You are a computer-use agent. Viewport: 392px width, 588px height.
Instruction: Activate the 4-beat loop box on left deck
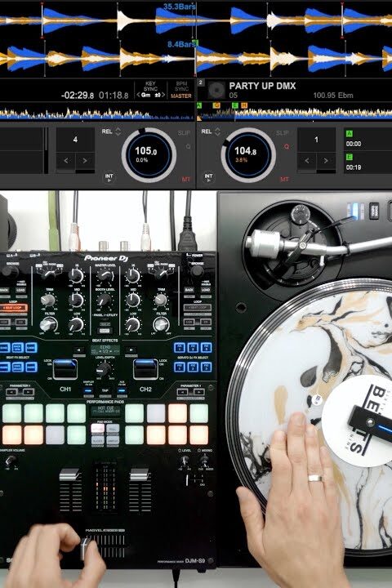coord(75,140)
